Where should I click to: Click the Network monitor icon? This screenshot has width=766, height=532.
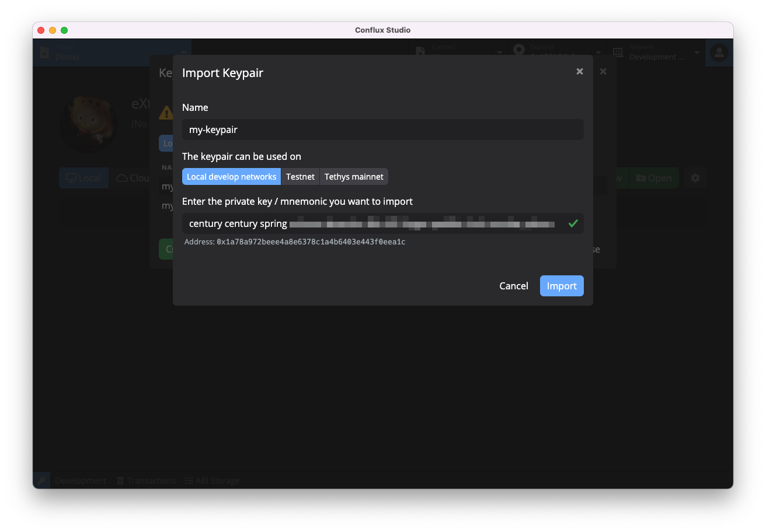pyautogui.click(x=618, y=52)
